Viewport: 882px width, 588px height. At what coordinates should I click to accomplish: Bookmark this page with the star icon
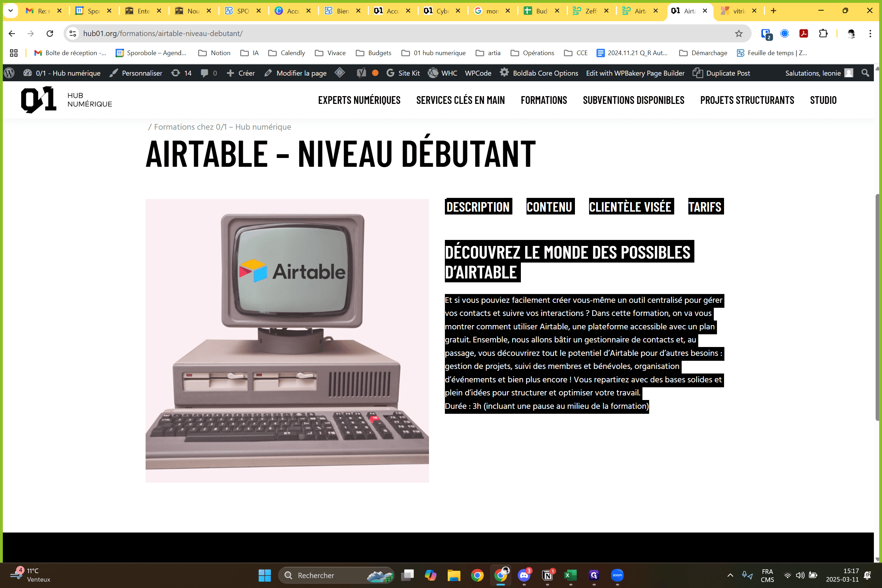(739, 33)
